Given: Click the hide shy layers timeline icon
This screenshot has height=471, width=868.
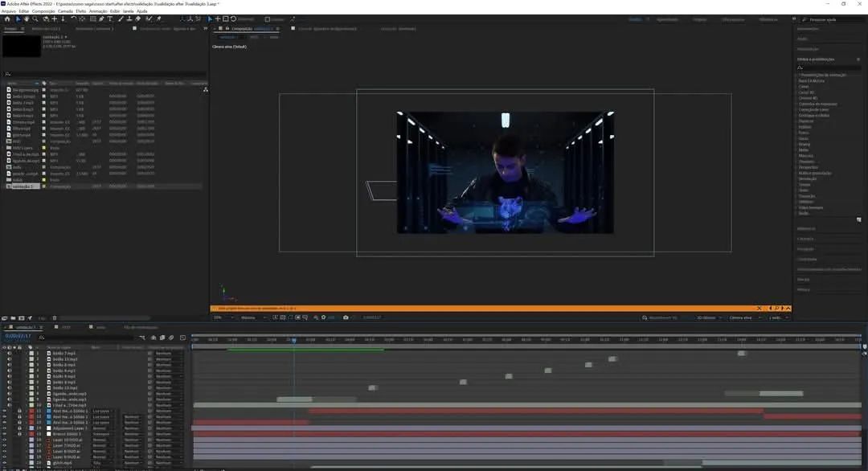Looking at the screenshot, I should point(154,338).
